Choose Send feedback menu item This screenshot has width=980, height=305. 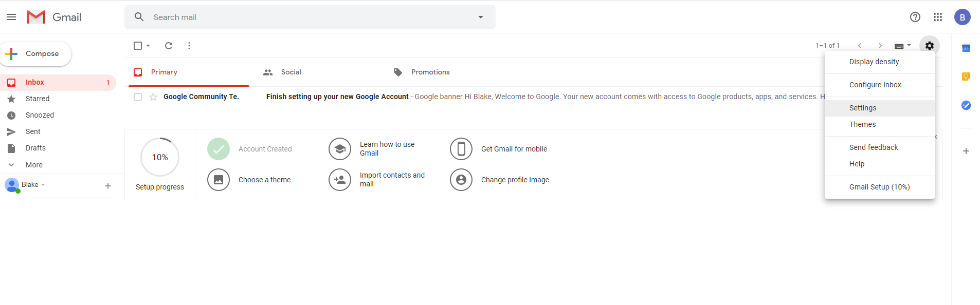tap(880, 147)
